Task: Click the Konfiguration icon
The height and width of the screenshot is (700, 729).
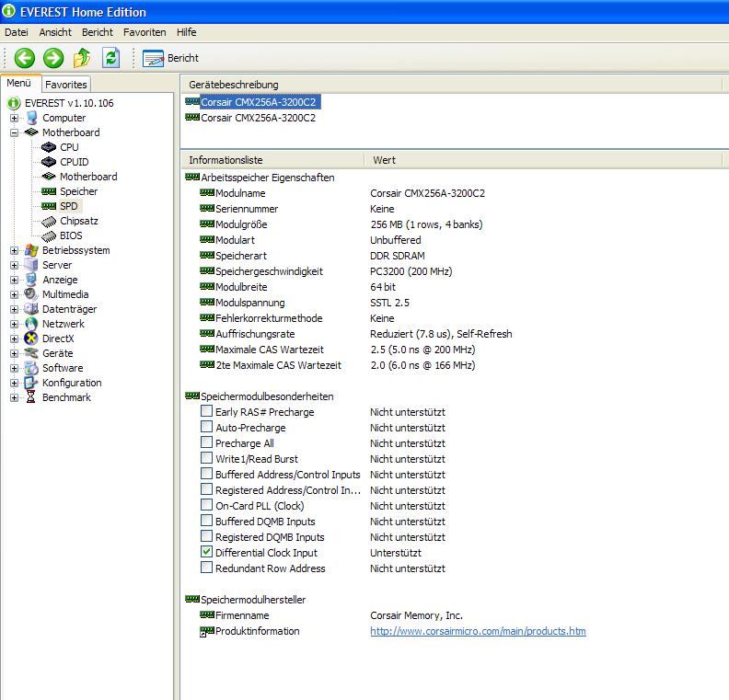Action: [31, 383]
